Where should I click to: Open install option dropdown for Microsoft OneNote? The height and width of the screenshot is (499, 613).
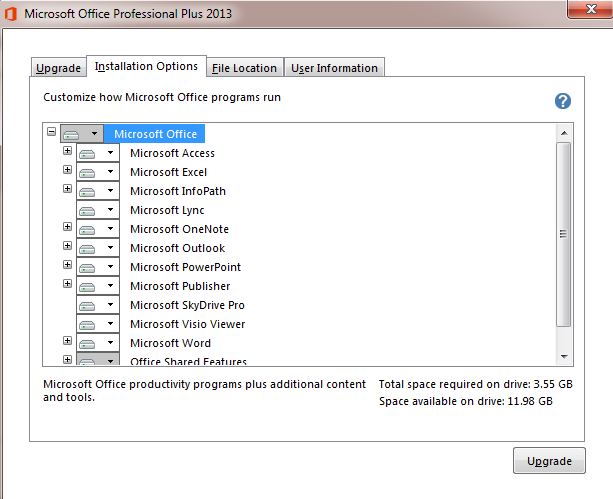pyautogui.click(x=98, y=229)
